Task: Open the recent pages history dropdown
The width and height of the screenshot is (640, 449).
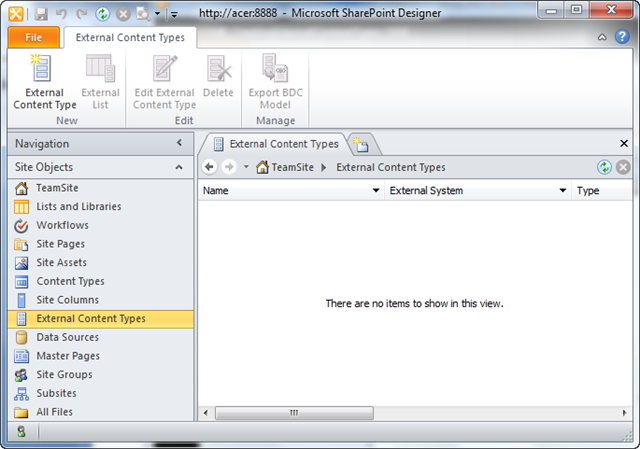Action: [246, 167]
